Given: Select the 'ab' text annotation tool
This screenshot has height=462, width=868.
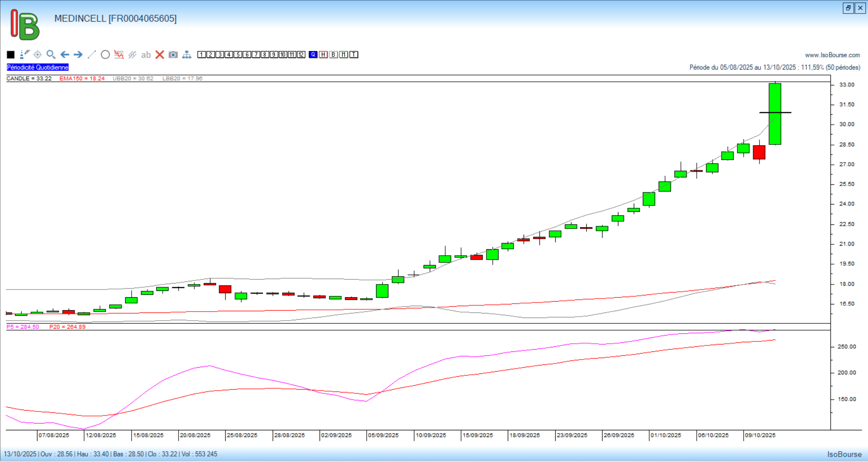Looking at the screenshot, I should (146, 55).
